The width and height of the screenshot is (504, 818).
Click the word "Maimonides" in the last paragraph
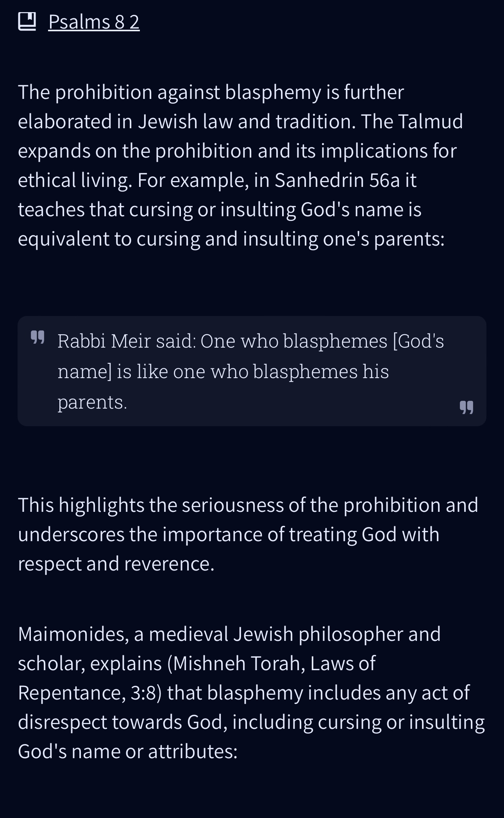(73, 634)
